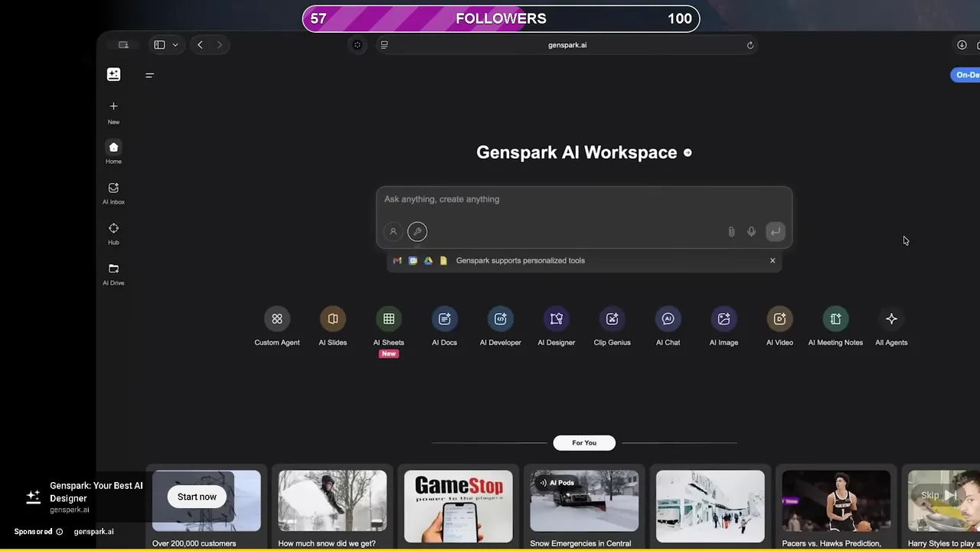Submit prompt with enter arrow button
The image size is (980, 551).
(776, 232)
